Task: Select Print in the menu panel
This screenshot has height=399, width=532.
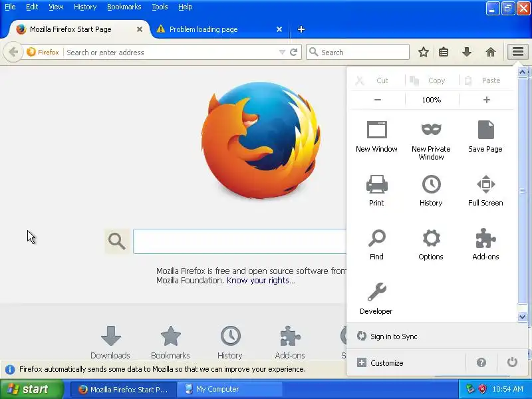Action: (376, 191)
